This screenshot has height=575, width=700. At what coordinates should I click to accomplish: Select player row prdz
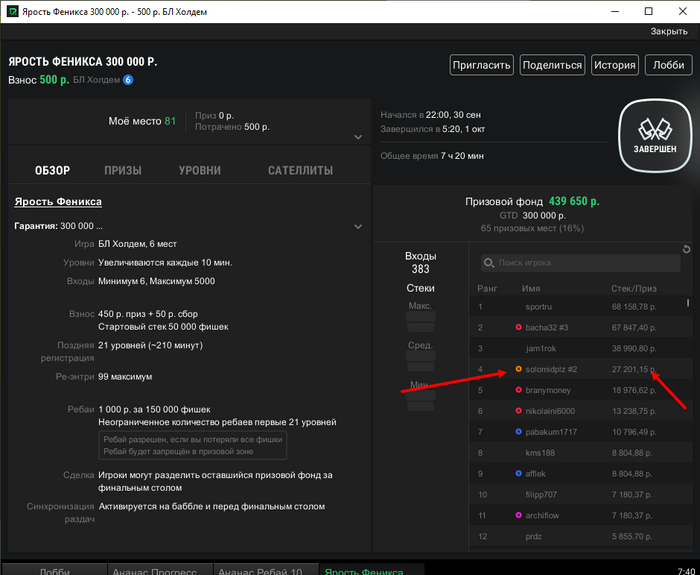[580, 536]
